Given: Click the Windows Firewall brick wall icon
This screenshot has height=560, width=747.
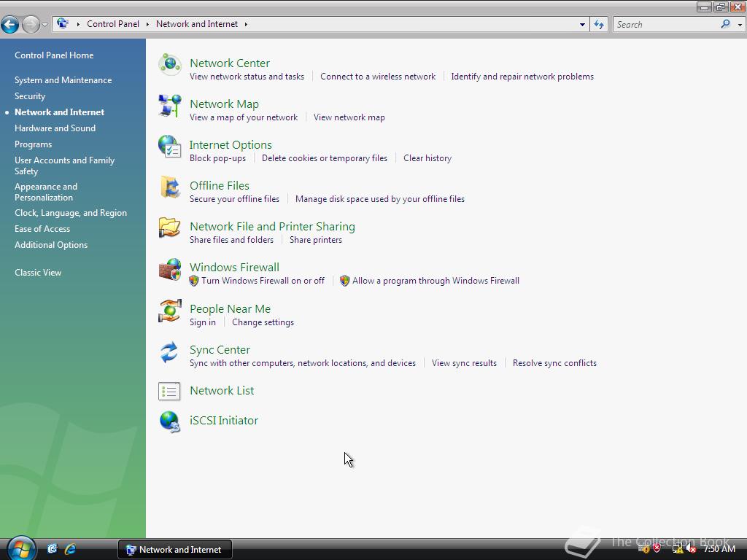Looking at the screenshot, I should pos(169,269).
